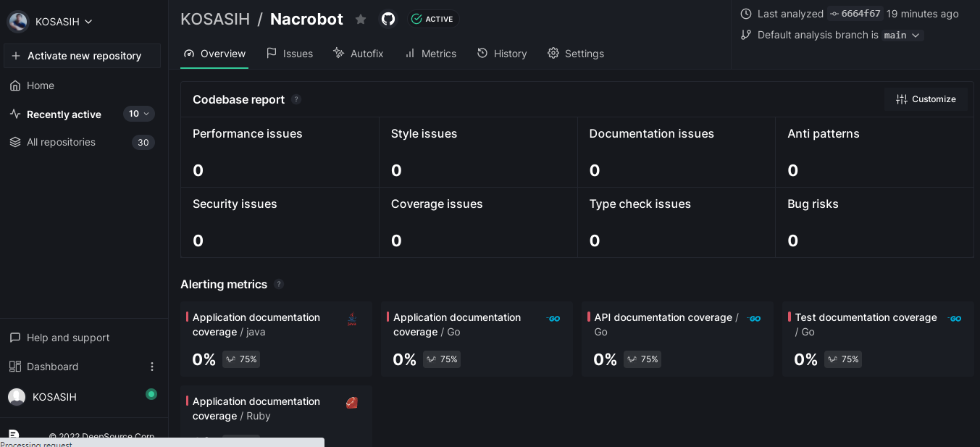Screen dimensions: 980x447
Task: Click the Ruby language icon
Action: (352, 403)
